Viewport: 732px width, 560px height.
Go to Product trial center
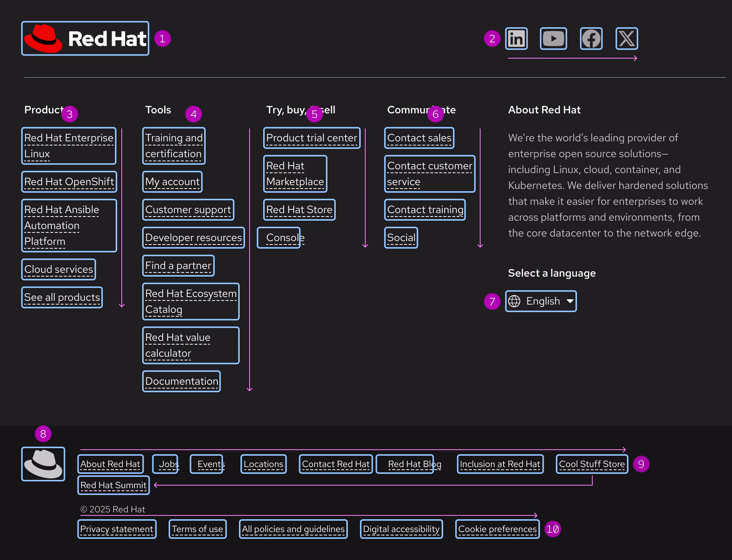[x=312, y=138]
